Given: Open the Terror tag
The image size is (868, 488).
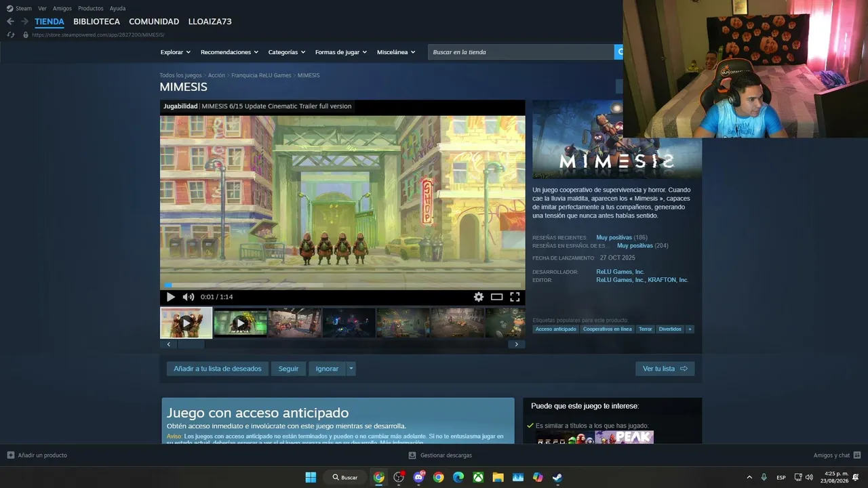Looking at the screenshot, I should (x=646, y=329).
